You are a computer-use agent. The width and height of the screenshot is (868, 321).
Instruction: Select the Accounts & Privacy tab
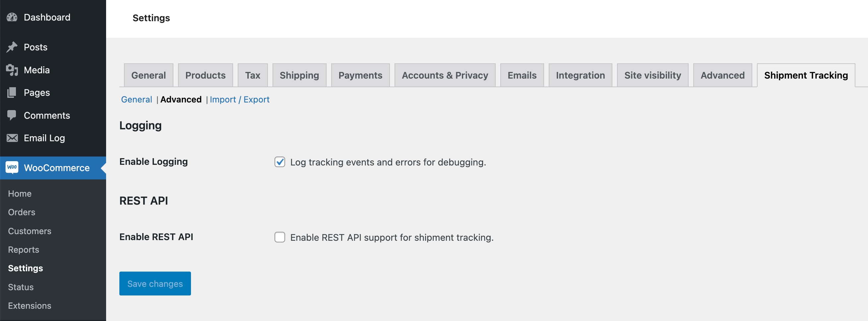click(445, 75)
